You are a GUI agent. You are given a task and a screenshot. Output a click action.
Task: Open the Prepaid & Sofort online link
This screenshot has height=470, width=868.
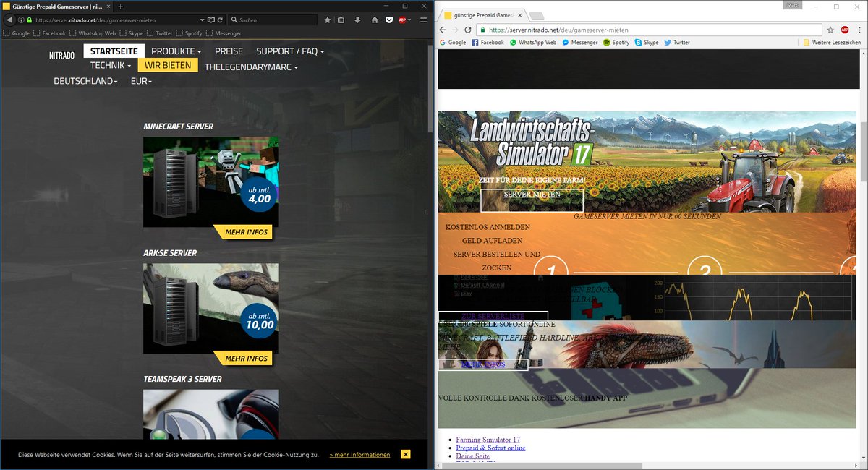point(490,448)
